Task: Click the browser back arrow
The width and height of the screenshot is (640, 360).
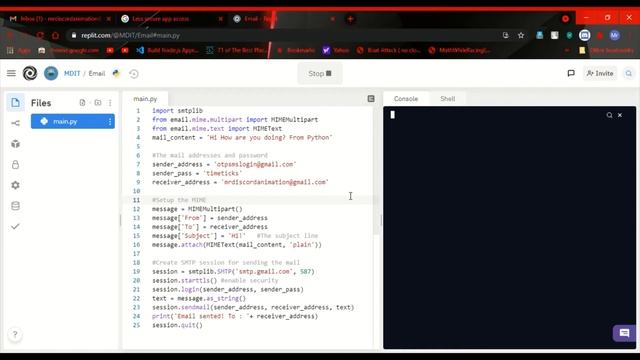Action: coord(10,36)
